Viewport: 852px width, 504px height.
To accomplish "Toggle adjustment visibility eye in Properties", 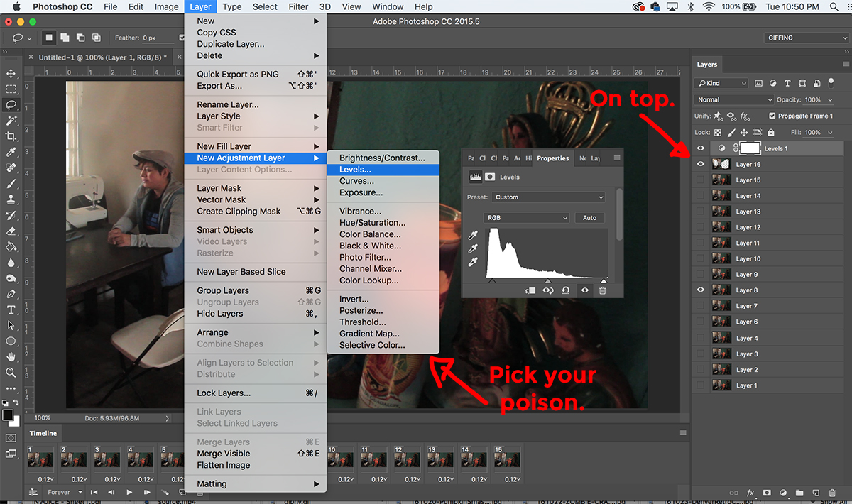I will click(584, 290).
